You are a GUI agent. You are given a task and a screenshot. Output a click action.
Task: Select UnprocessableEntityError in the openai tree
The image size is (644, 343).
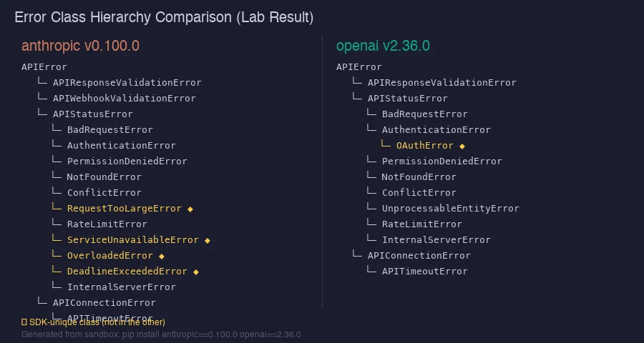pyautogui.click(x=451, y=209)
